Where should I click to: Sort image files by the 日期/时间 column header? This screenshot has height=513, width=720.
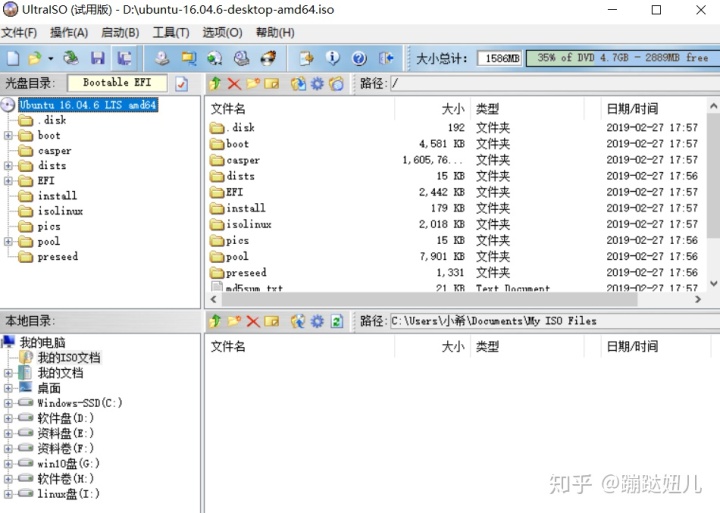tap(654, 109)
